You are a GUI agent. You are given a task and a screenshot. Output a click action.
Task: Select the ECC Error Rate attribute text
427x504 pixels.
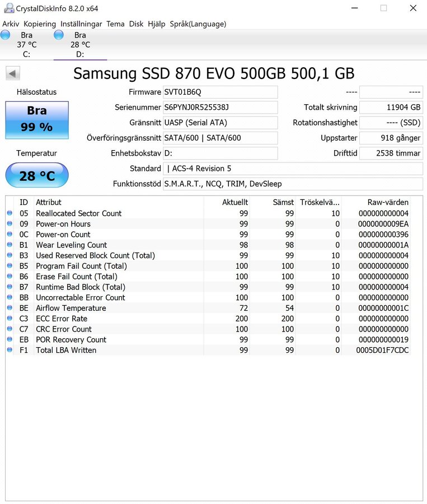pos(62,319)
